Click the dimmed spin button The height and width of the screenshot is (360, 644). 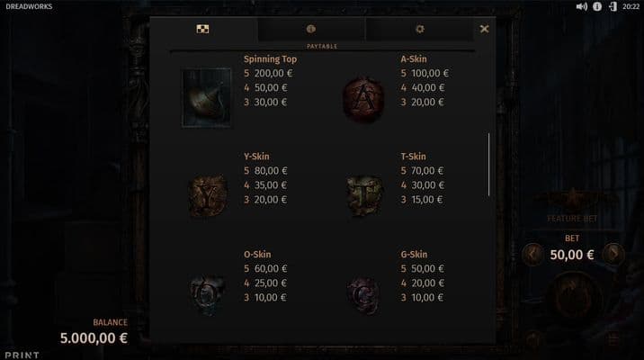573,298
